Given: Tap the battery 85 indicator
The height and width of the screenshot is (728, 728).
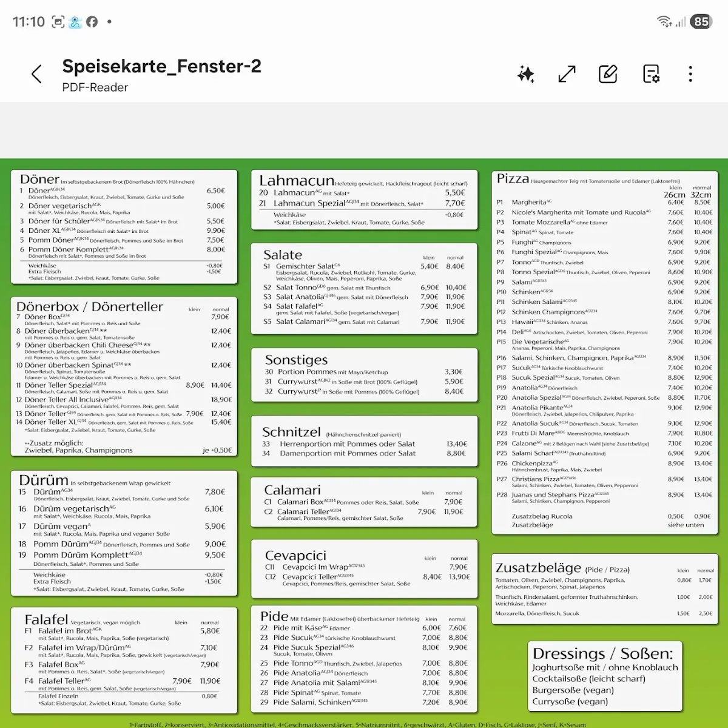Looking at the screenshot, I should click(x=701, y=22).
